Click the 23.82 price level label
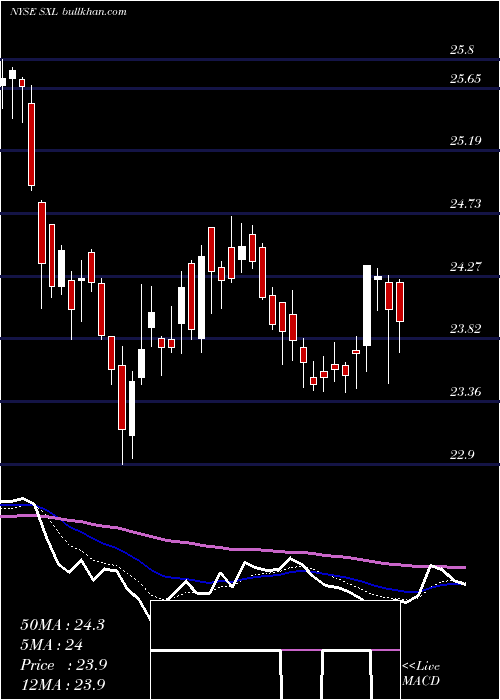The height and width of the screenshot is (700, 500). (465, 329)
